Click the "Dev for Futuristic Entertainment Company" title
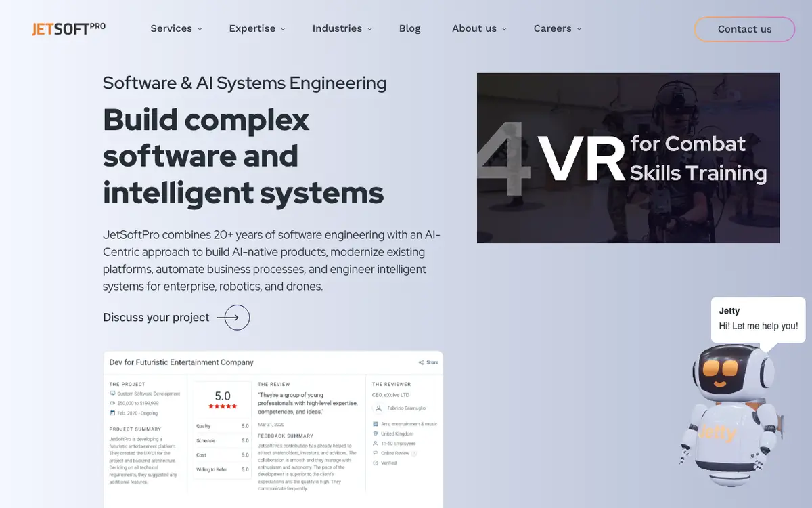Viewport: 812px width, 508px height. (181, 362)
